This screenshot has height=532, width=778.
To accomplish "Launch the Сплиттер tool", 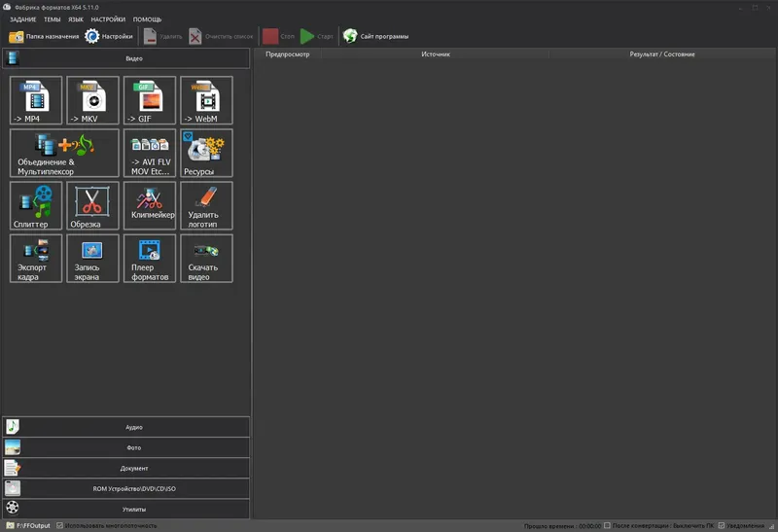I will [x=36, y=205].
